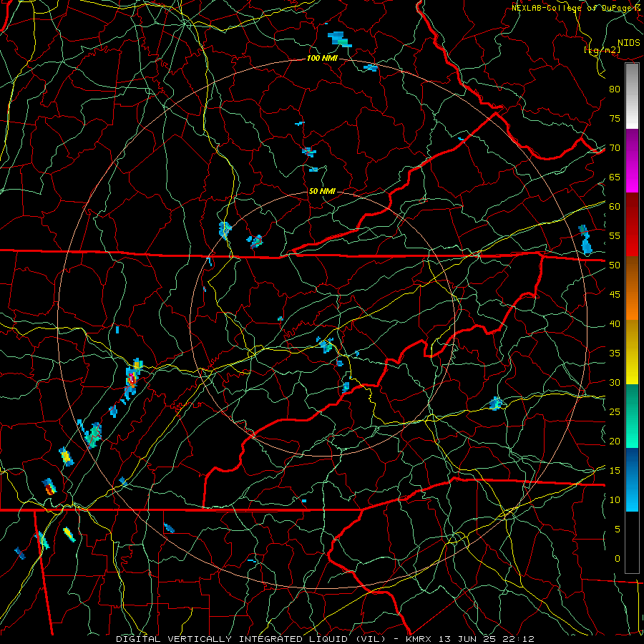Click the [kg/m2] units label

(x=602, y=50)
